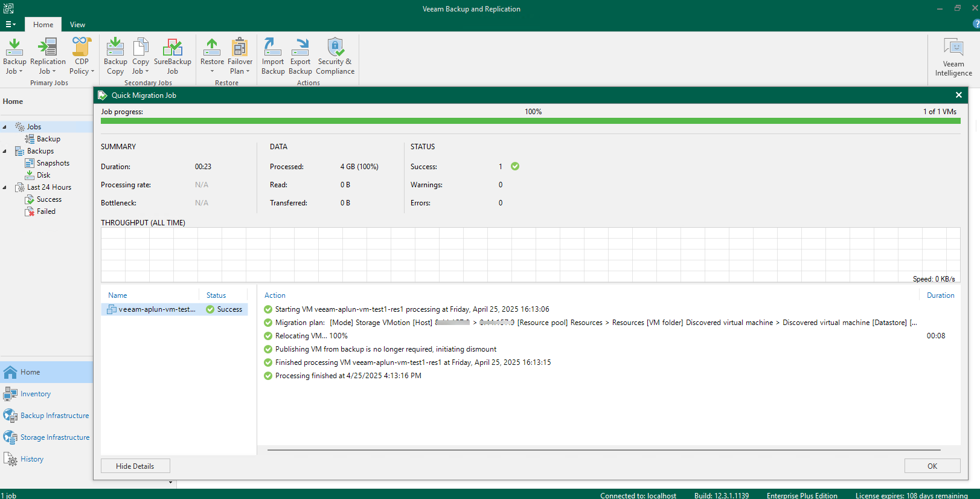Select the 'Processing finished at' log line

[610, 376]
